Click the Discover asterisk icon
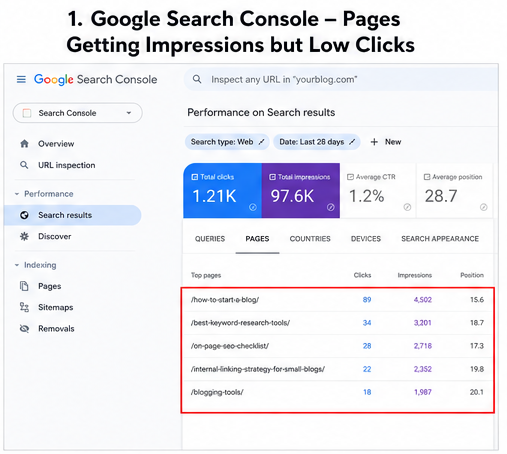507x454 pixels. click(x=24, y=236)
